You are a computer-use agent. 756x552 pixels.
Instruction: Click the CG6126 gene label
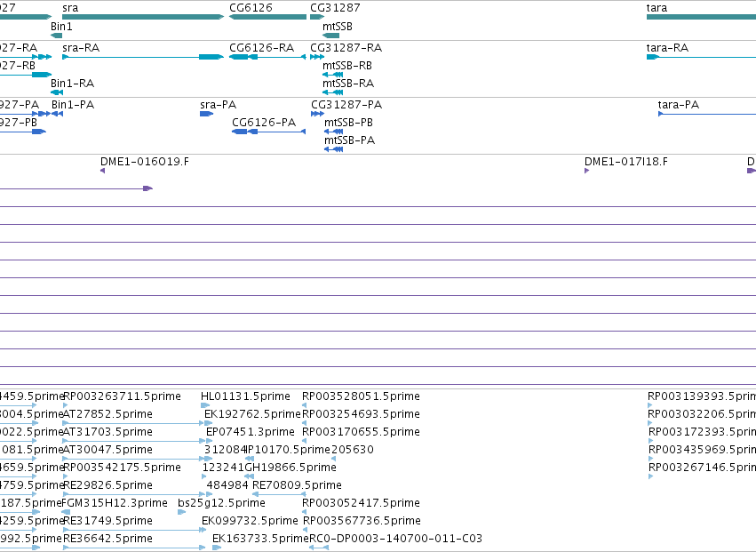click(251, 8)
